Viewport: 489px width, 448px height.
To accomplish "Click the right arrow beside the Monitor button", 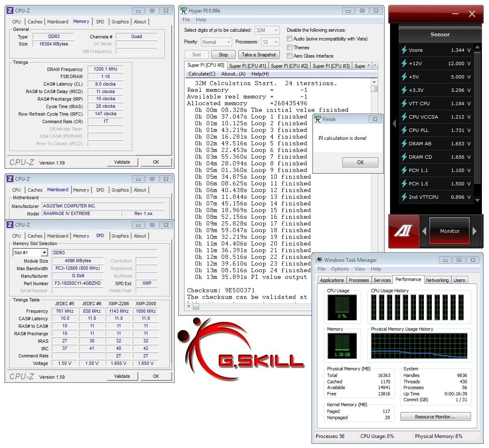I will tap(474, 231).
